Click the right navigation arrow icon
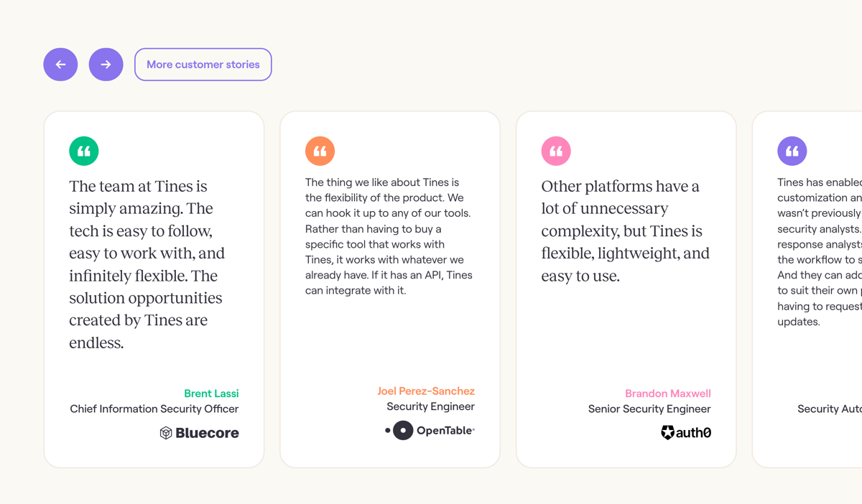The height and width of the screenshot is (504, 862). pyautogui.click(x=106, y=64)
